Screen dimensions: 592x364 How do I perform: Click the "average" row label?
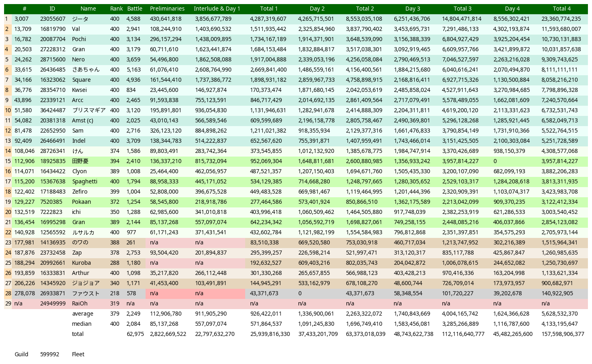(x=83, y=314)
